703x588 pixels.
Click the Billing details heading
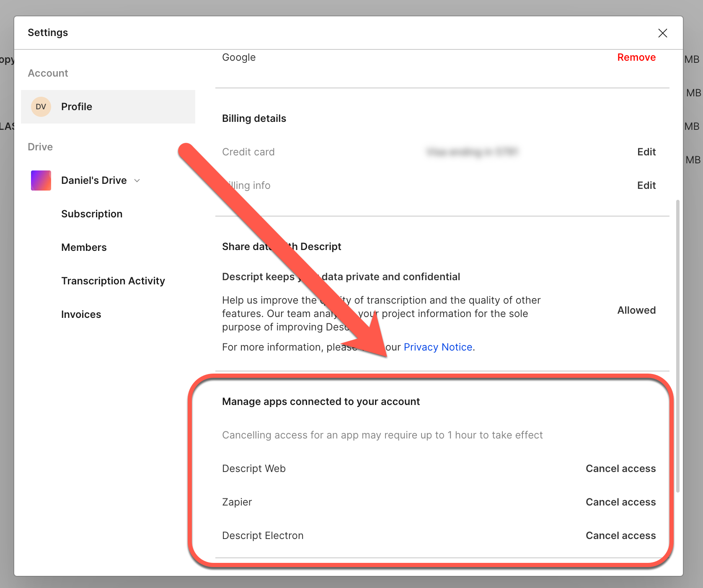(254, 119)
